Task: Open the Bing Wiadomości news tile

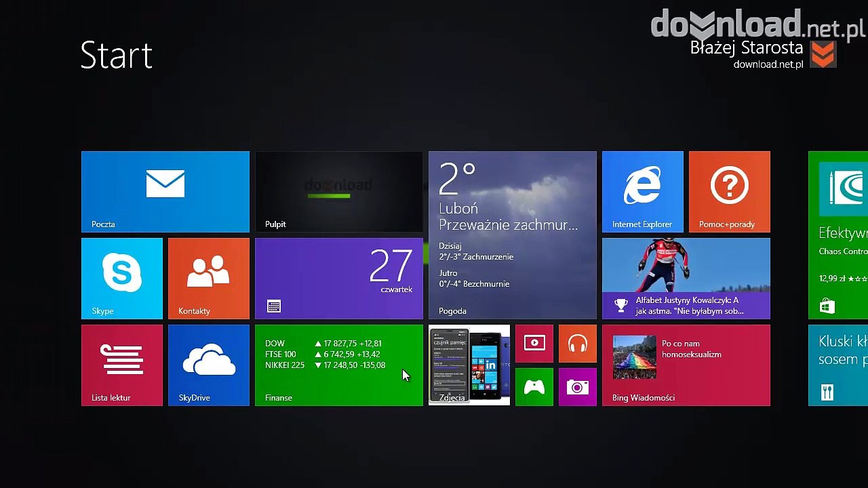Action: point(686,365)
